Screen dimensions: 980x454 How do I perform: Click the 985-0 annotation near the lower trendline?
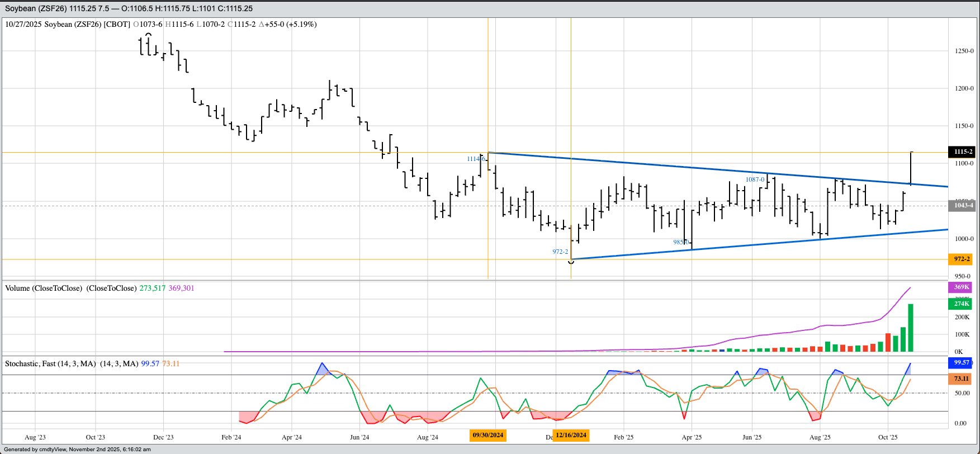[x=681, y=242]
